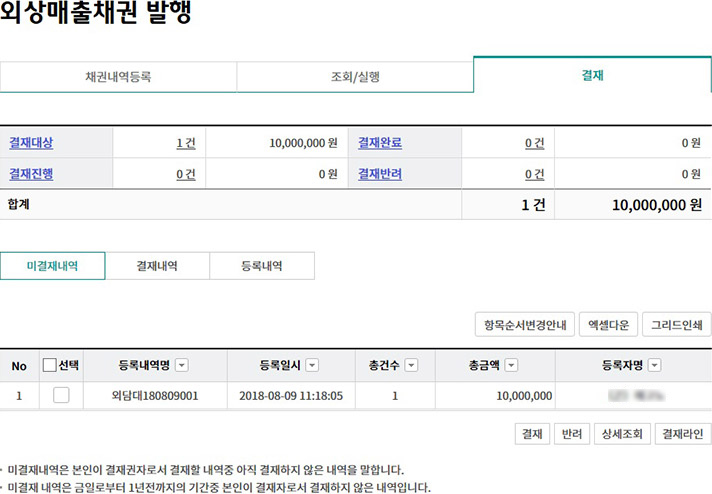The image size is (712, 494).
Task: Click the 상세조회 button
Action: point(621,434)
